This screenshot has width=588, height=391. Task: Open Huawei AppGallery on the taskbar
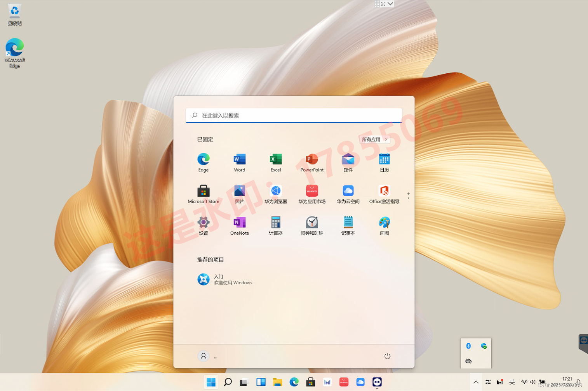point(344,382)
